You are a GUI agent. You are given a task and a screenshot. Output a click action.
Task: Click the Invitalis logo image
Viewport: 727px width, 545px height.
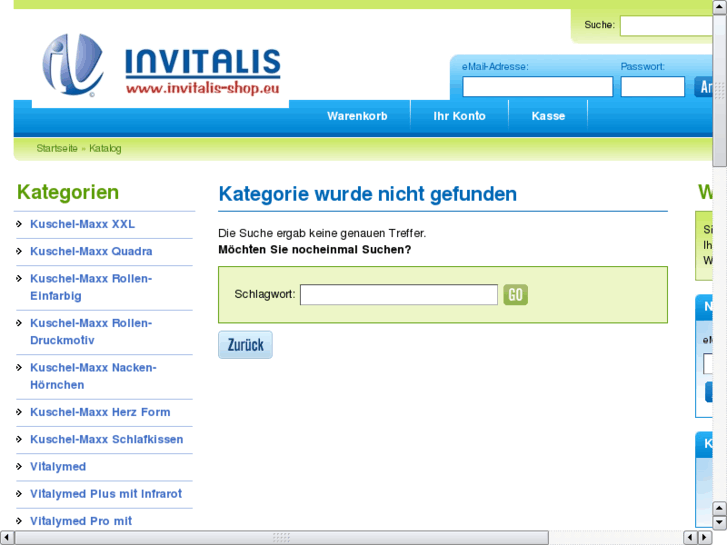(161, 64)
